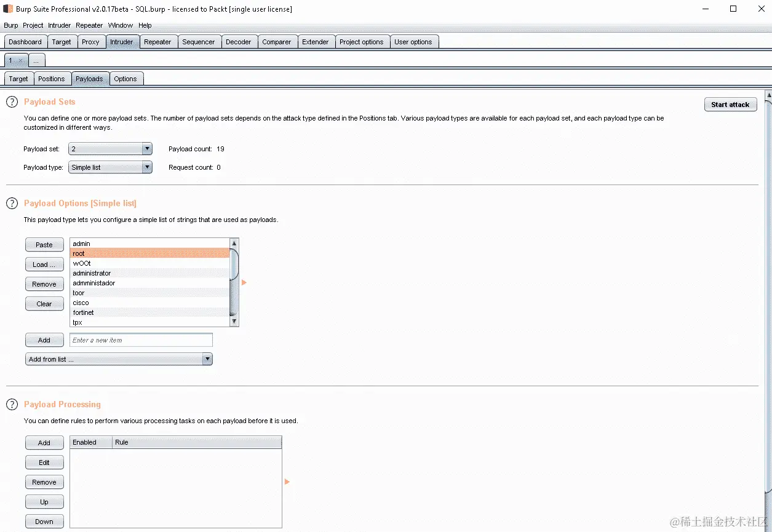Click payload list scrollbar down arrow
Image resolution: width=772 pixels, height=532 pixels.
click(x=234, y=321)
